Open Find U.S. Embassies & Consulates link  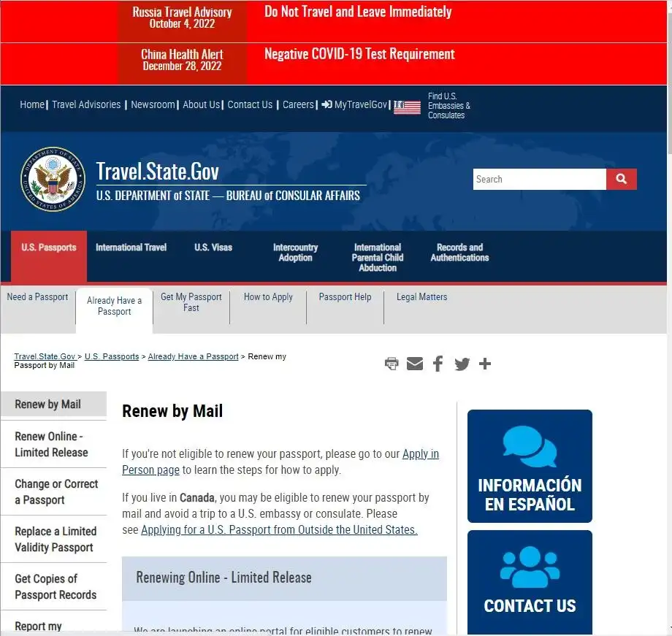click(x=449, y=106)
